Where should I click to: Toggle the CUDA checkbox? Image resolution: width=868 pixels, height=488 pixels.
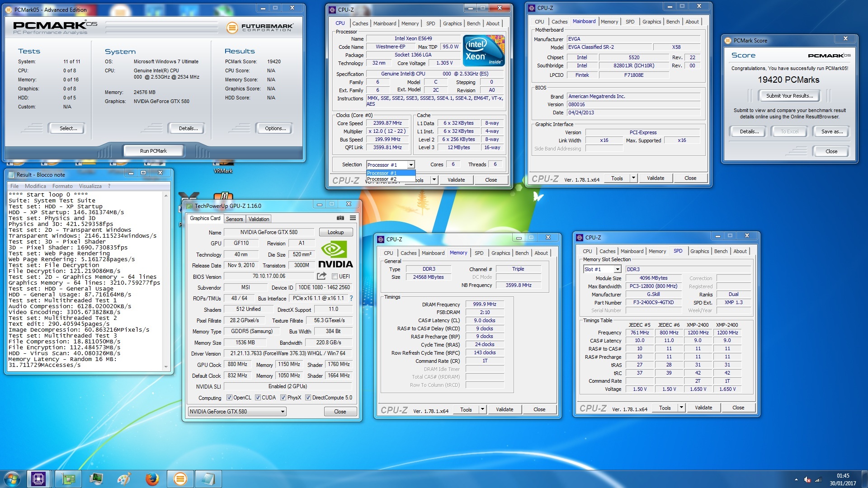coord(258,398)
